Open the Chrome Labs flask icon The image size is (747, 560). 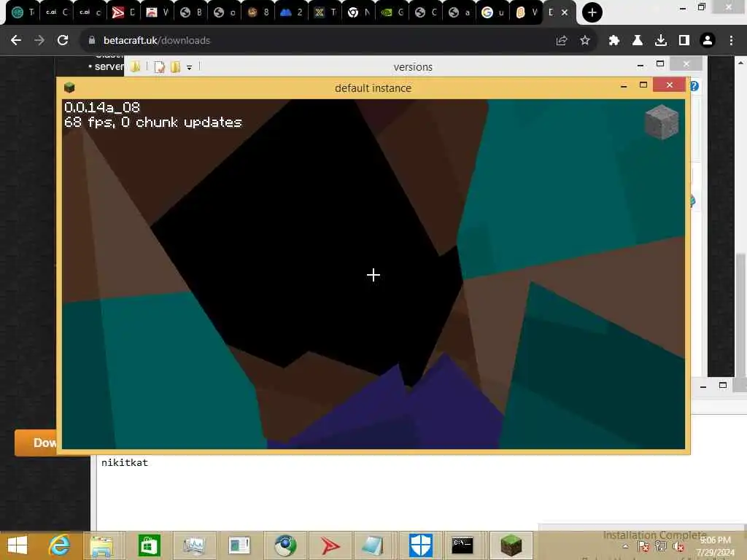(x=637, y=41)
